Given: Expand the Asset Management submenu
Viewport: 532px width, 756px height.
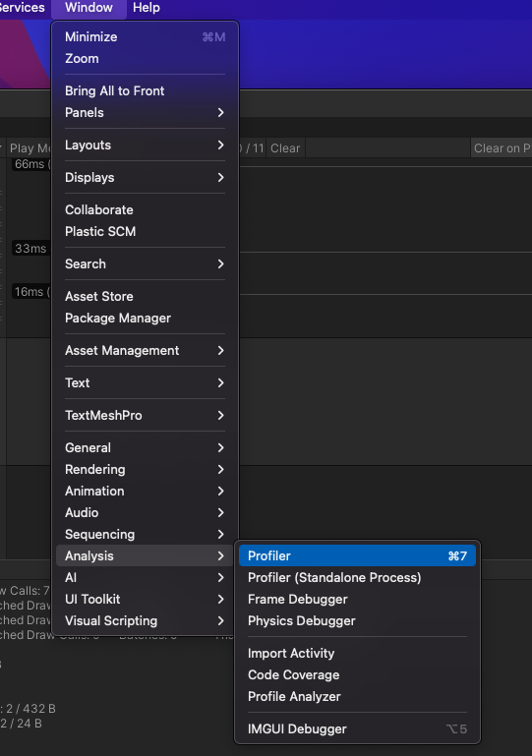Looking at the screenshot, I should point(145,350).
